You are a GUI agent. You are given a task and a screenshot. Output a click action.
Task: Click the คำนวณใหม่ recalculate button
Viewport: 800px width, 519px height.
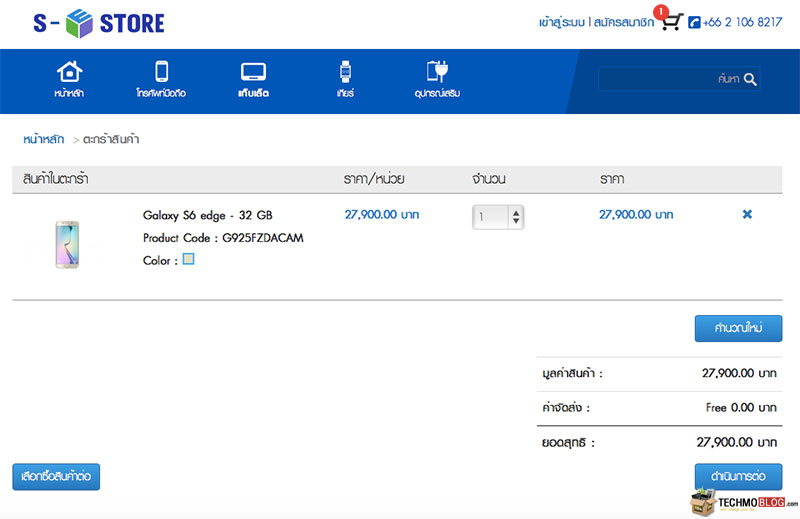point(738,328)
